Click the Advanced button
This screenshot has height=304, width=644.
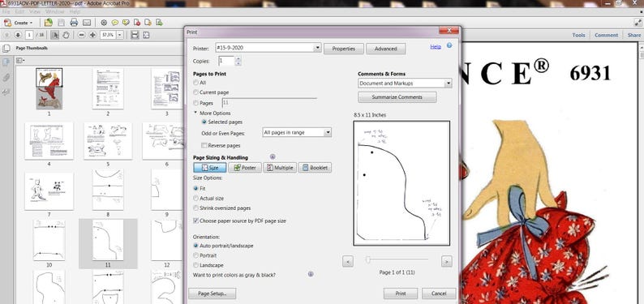click(385, 49)
